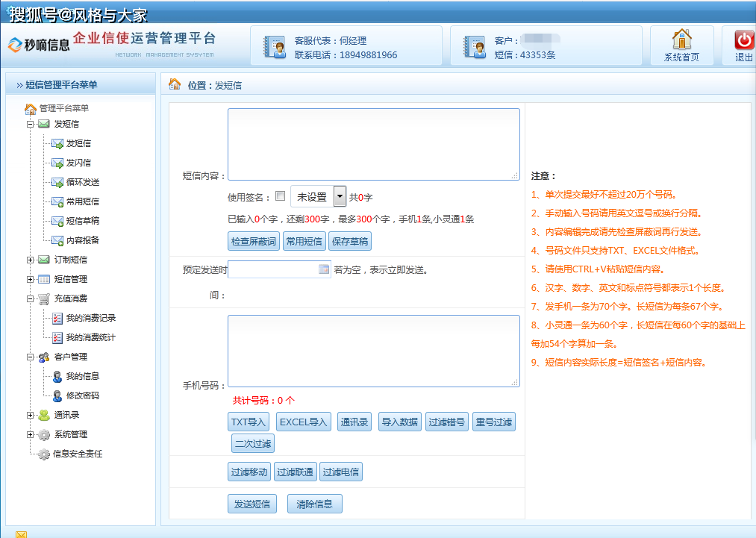Open 信息安全责任 menu entry
Screen dimensions: 756x538
(x=78, y=454)
